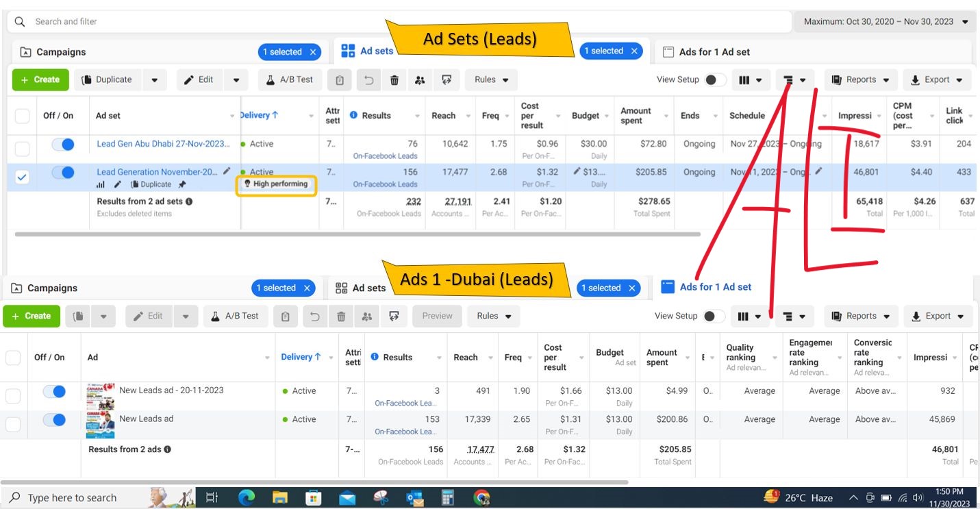Click the Search and filter field
The image size is (980, 509).
click(205, 22)
